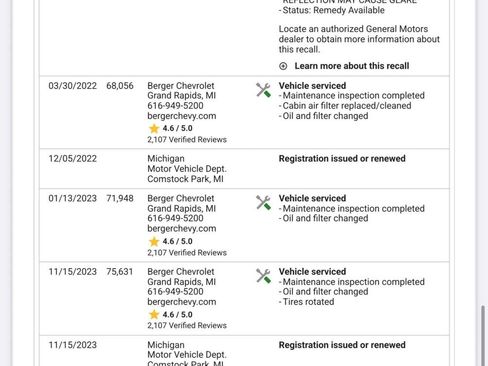The height and width of the screenshot is (366, 488).
Task: Click wrench service icon for 03/30/2022 entry
Action: (x=263, y=90)
